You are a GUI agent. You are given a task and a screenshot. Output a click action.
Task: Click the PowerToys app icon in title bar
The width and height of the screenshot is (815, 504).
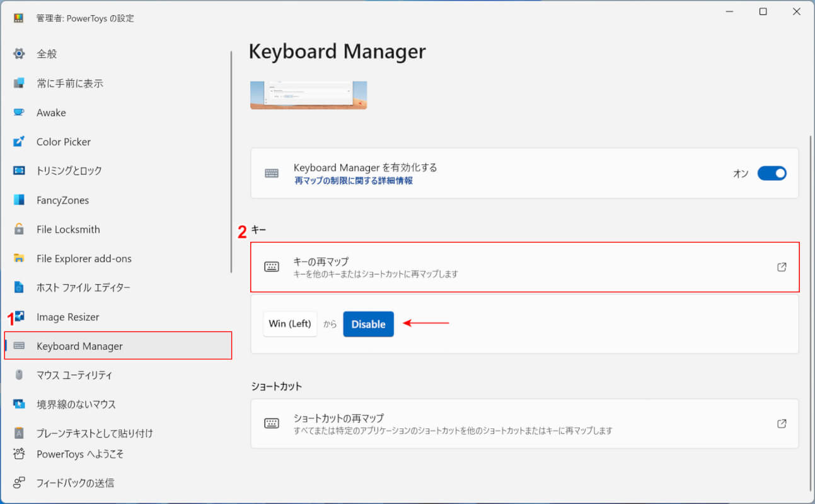pyautogui.click(x=18, y=18)
